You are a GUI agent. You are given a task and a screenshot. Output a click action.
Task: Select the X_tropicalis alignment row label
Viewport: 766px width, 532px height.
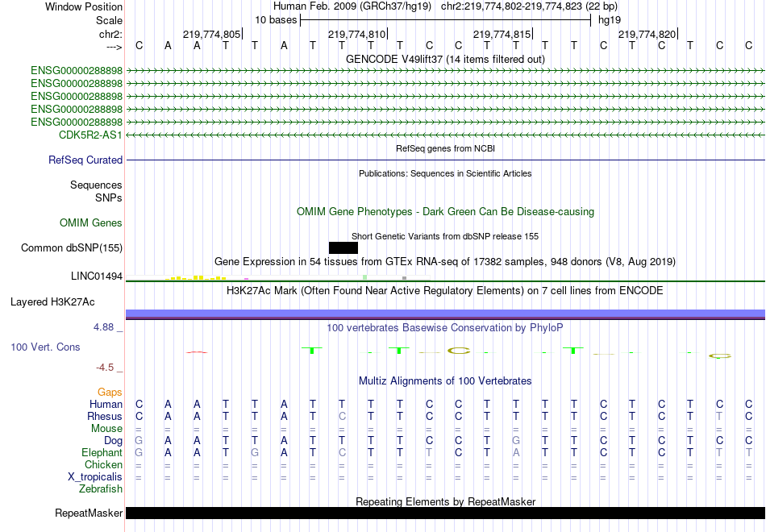click(x=95, y=477)
